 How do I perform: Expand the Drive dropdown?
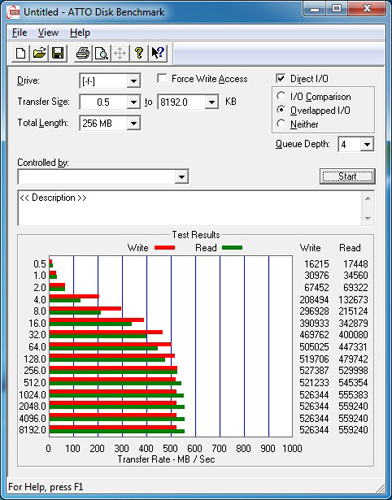tap(133, 81)
